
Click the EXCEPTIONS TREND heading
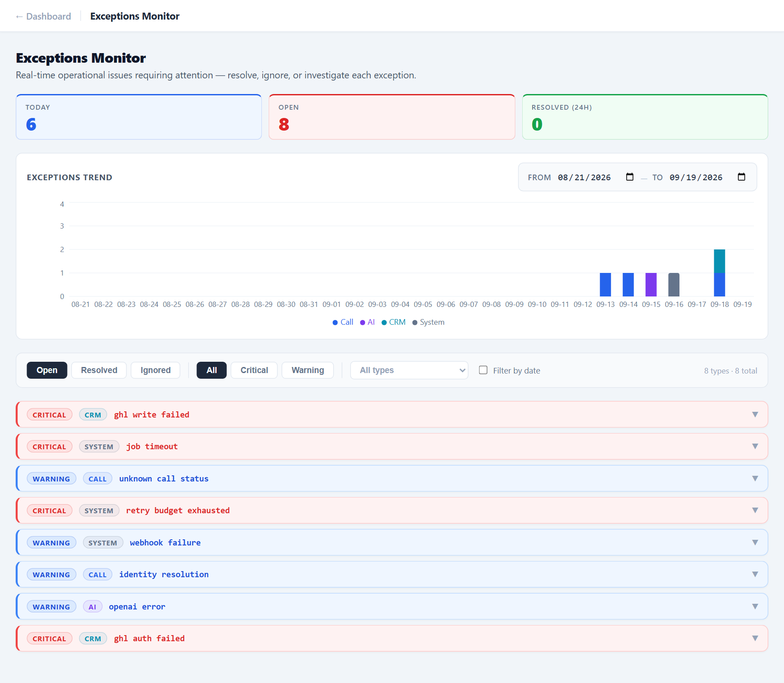click(x=70, y=177)
